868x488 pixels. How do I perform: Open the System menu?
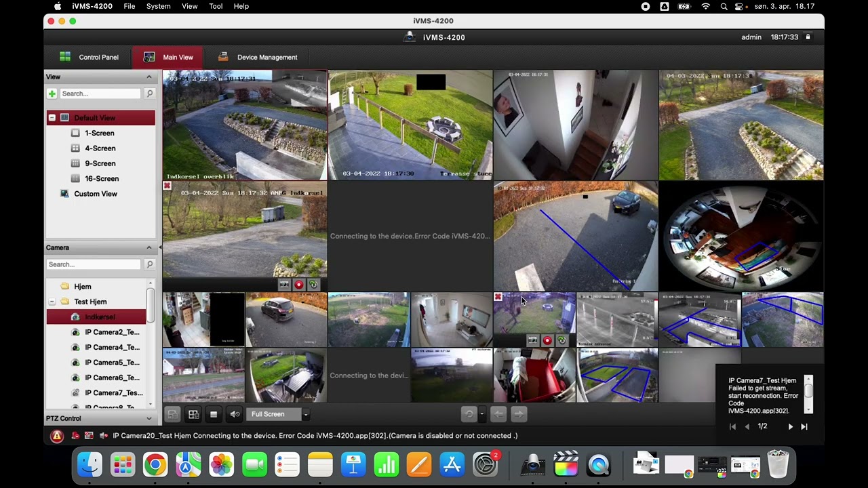pyautogui.click(x=158, y=6)
